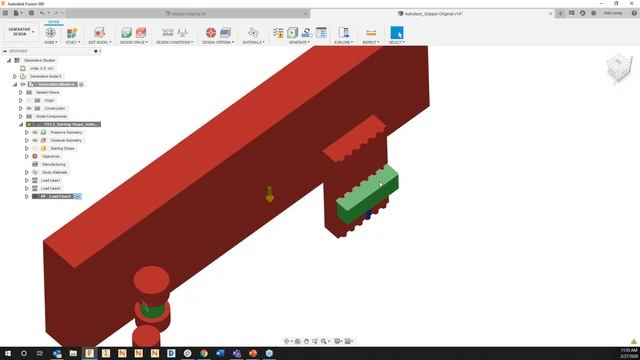Select the green Preserve Geometry tool

(x=127, y=33)
